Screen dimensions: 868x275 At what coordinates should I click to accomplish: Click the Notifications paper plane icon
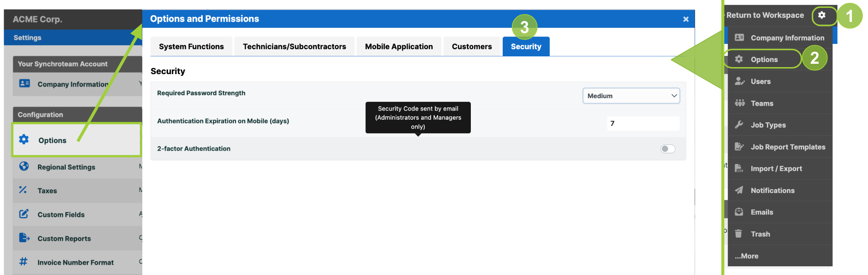[739, 190]
